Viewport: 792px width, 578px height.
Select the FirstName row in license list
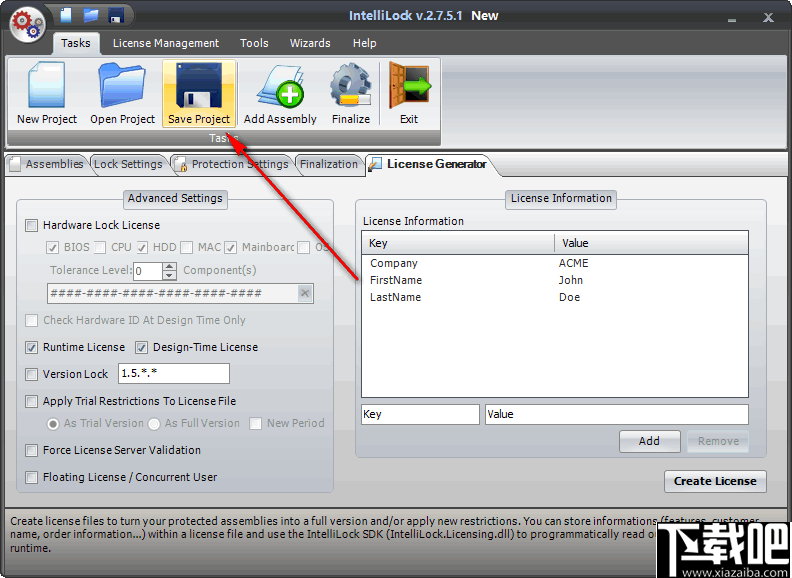pos(555,280)
